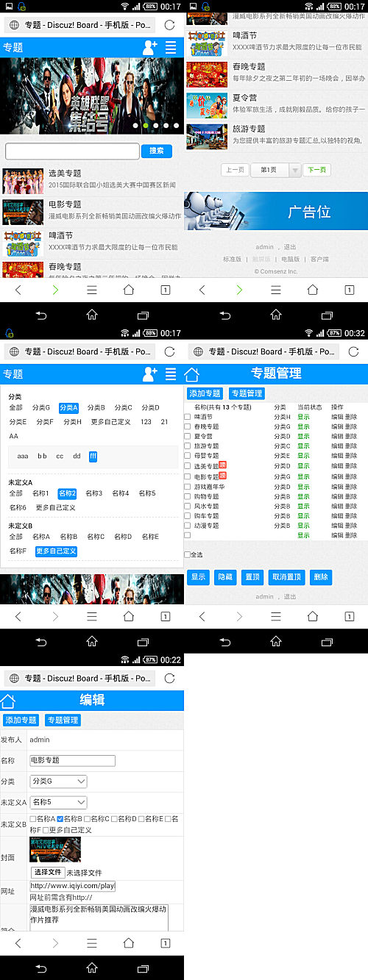368x980 pixels.
Task: Select the 分类A filter tag
Action: [68, 407]
